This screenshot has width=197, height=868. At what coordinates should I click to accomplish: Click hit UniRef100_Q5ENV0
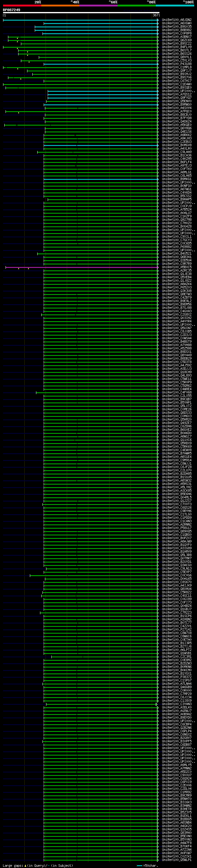coord(177,101)
